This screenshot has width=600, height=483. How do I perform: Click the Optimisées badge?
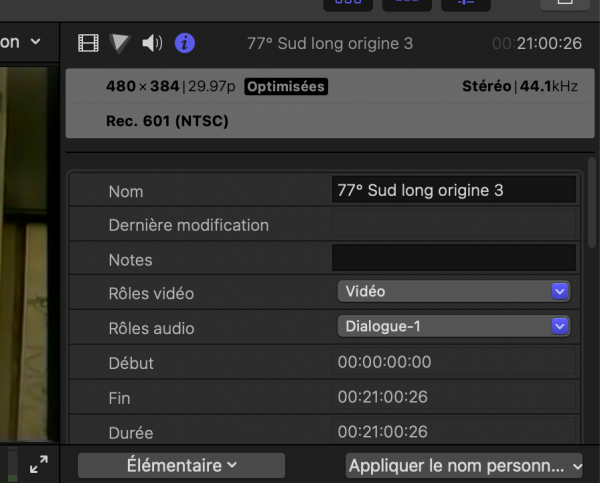click(286, 87)
